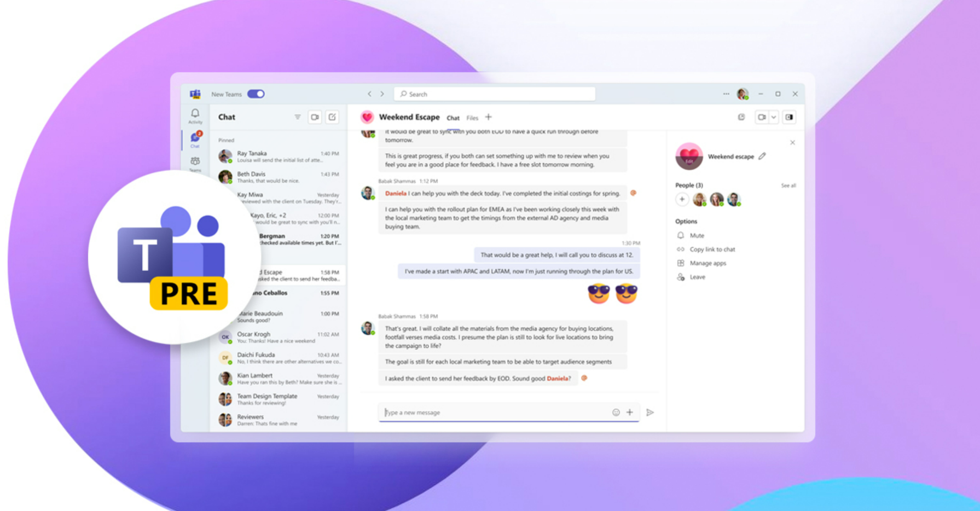Click the Type a new message field
Screen dimensions: 980x511
click(x=492, y=413)
